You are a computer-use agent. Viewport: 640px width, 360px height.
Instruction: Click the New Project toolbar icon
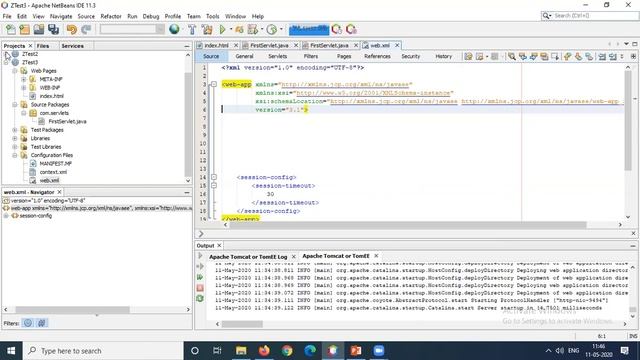tap(24, 29)
